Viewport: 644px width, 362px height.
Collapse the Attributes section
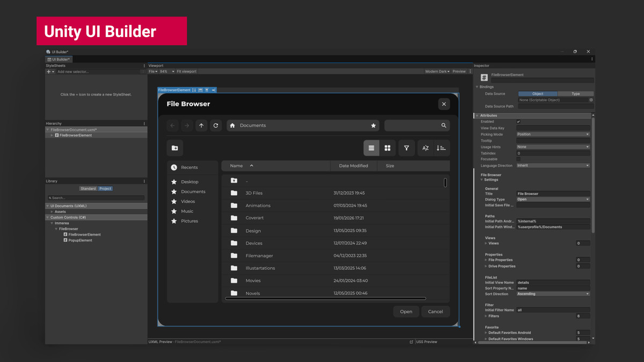point(477,115)
